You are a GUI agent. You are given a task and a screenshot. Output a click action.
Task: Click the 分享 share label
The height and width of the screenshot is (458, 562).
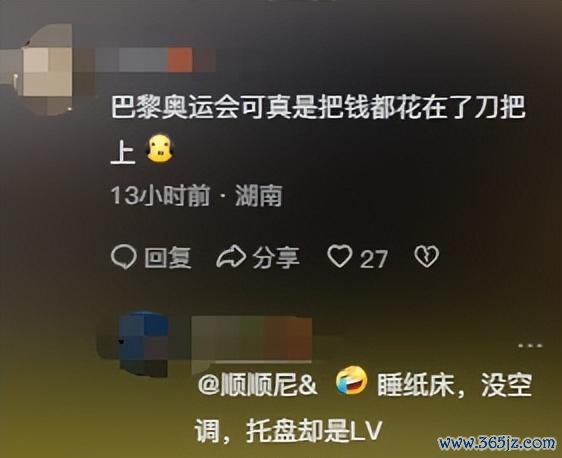[x=276, y=258]
